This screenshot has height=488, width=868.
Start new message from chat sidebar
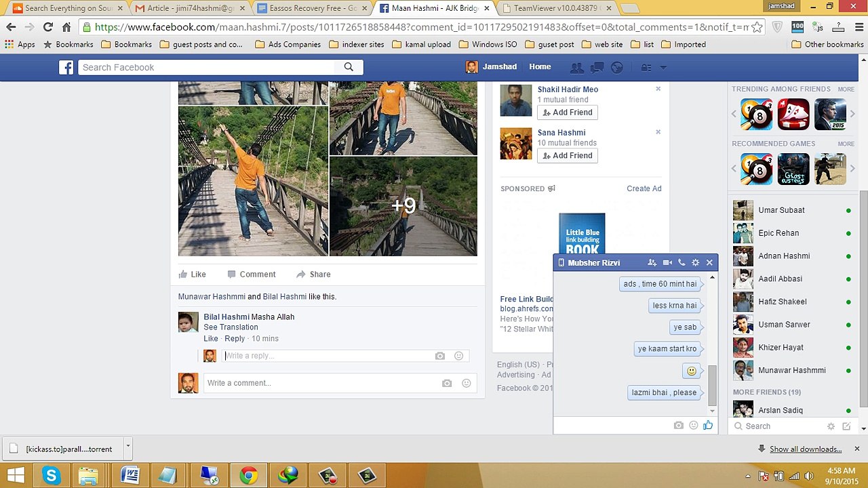(x=846, y=426)
